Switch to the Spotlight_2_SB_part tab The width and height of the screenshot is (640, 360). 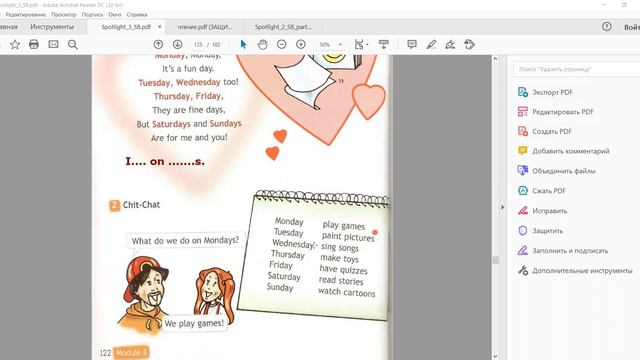[283, 27]
